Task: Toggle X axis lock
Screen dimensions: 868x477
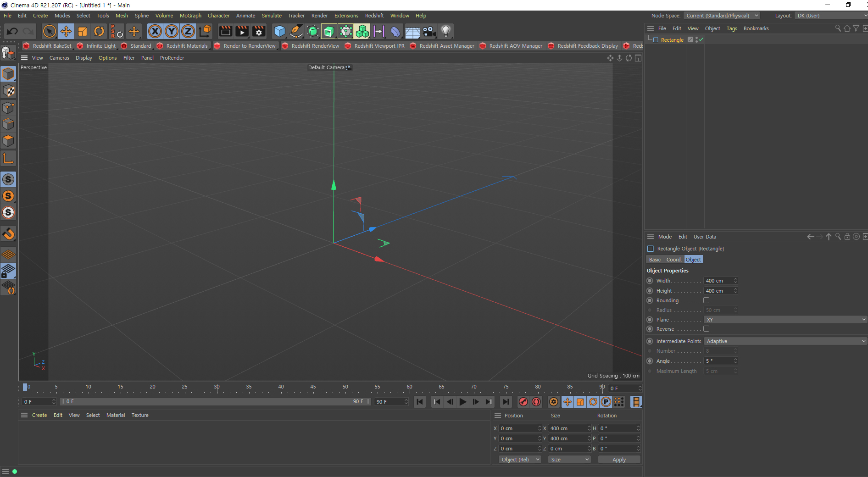Action: click(x=155, y=31)
